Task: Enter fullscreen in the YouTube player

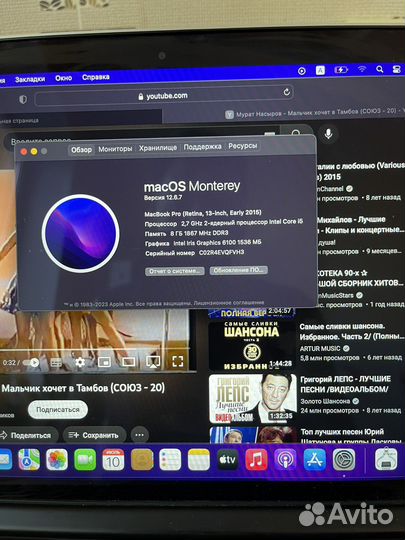Action: 178,361
